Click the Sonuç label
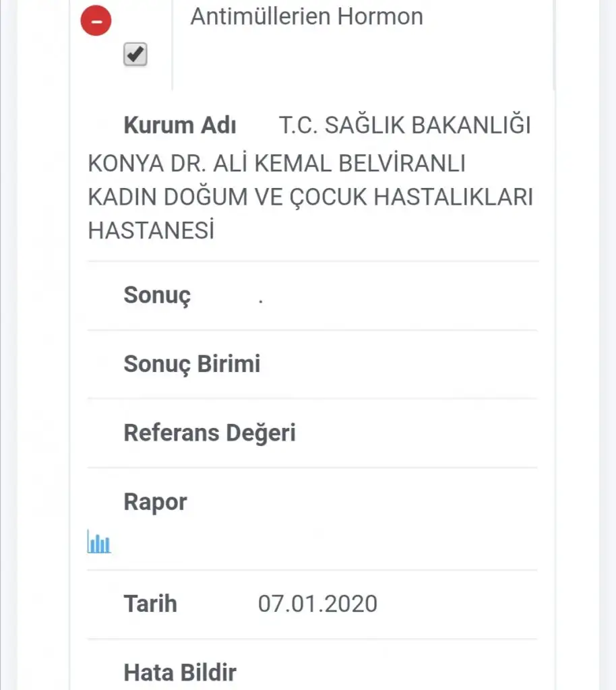 [x=157, y=295]
